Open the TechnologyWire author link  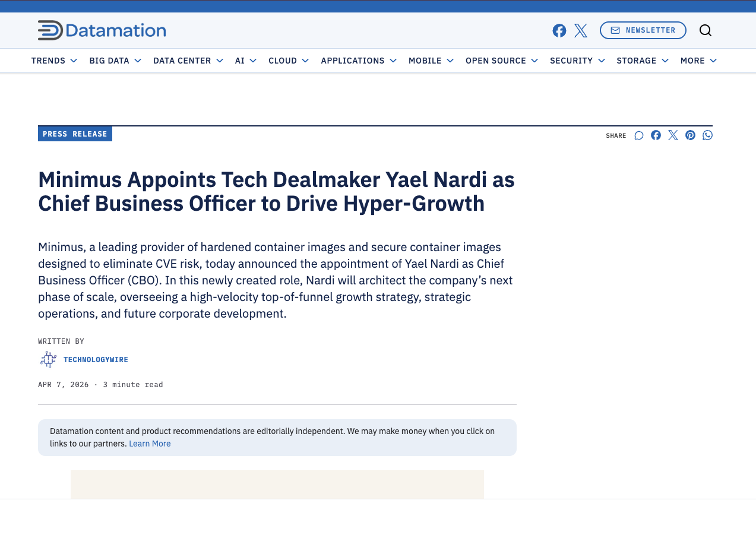click(x=96, y=360)
